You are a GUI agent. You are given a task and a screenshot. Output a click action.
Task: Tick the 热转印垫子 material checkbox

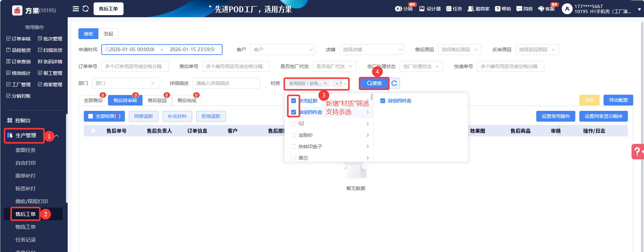pyautogui.click(x=294, y=147)
